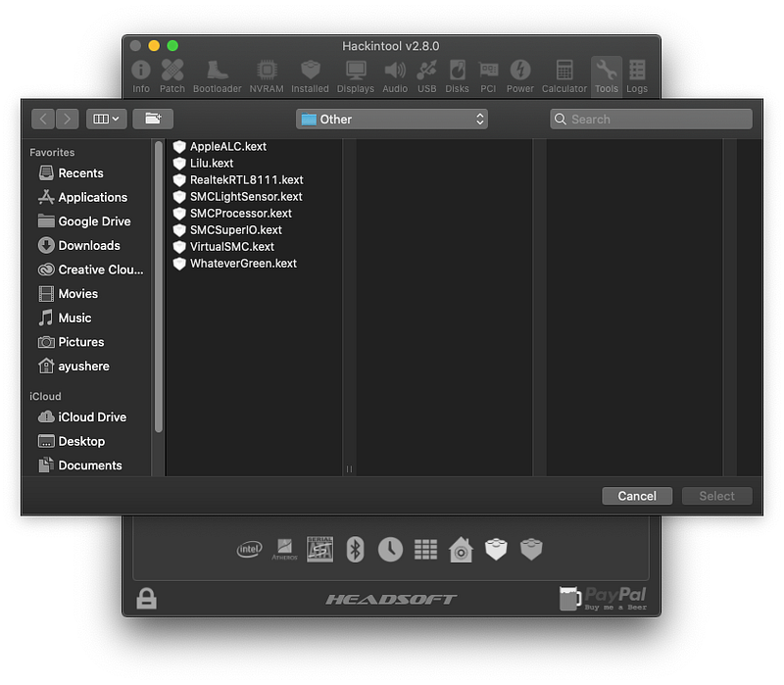The width and height of the screenshot is (784, 685).
Task: Click the sidebar scrollbar
Action: (x=159, y=287)
